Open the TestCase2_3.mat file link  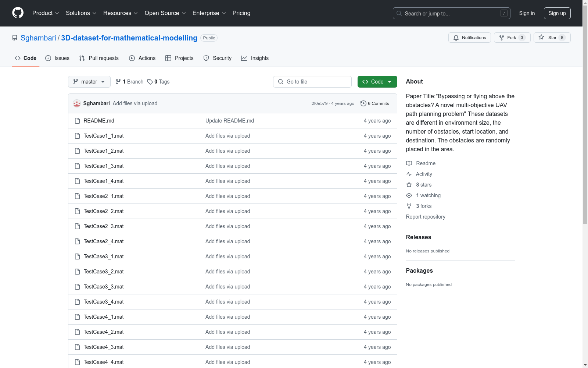pyautogui.click(x=104, y=226)
